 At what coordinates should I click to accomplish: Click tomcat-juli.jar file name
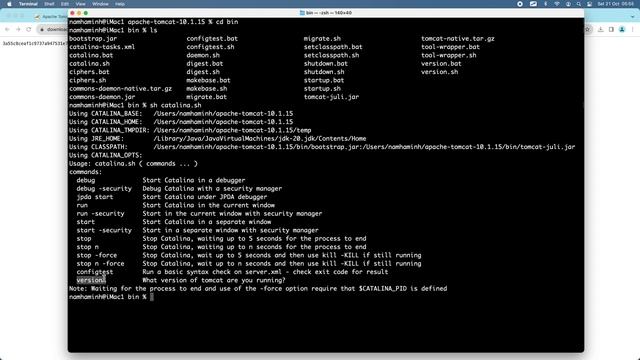point(331,97)
